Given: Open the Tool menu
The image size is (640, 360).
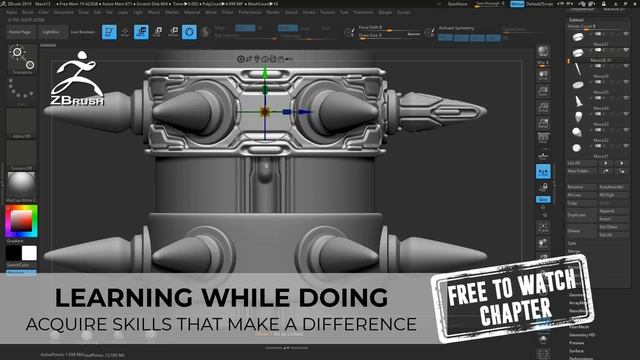Looking at the screenshot, I should (344, 13).
